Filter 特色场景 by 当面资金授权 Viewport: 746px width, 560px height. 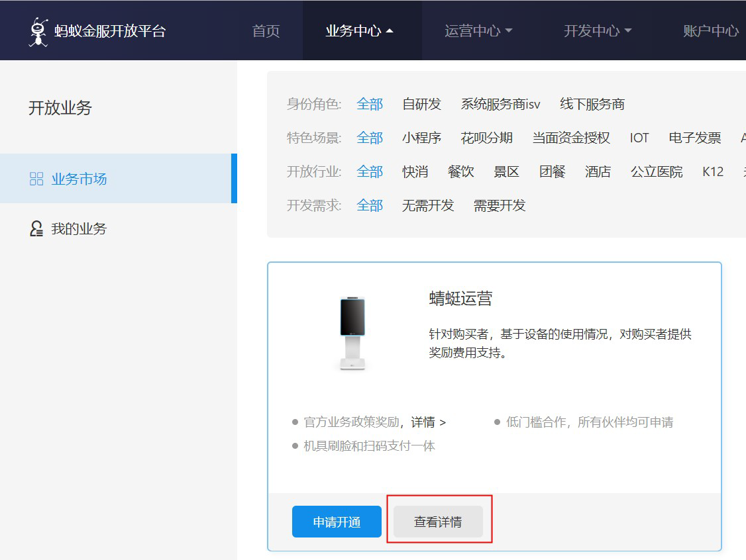[571, 138]
